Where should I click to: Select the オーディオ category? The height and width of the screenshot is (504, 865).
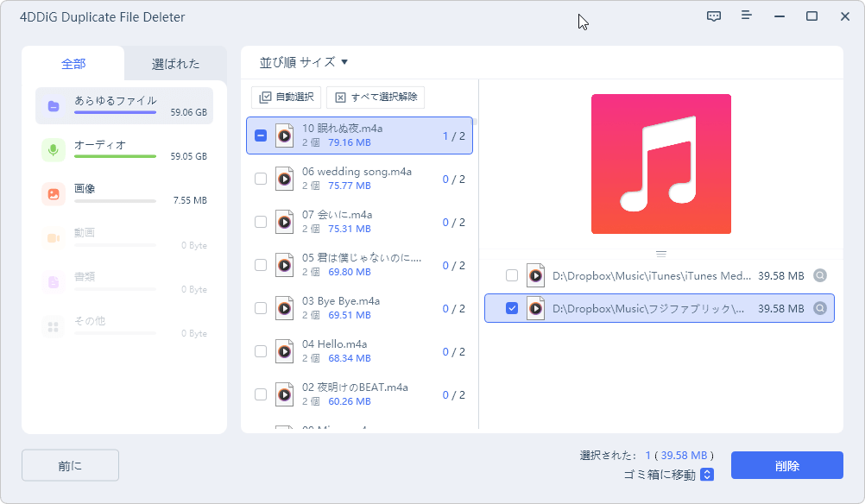coord(124,150)
